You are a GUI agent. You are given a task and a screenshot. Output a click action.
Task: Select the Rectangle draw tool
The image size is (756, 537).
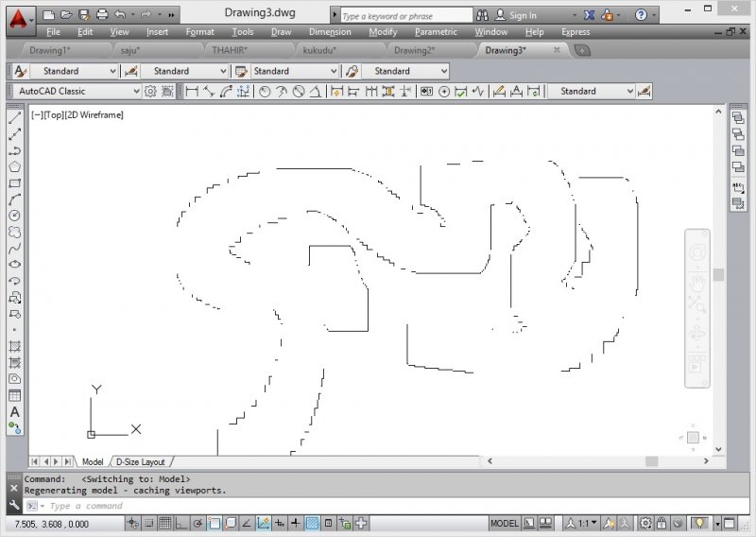click(14, 183)
